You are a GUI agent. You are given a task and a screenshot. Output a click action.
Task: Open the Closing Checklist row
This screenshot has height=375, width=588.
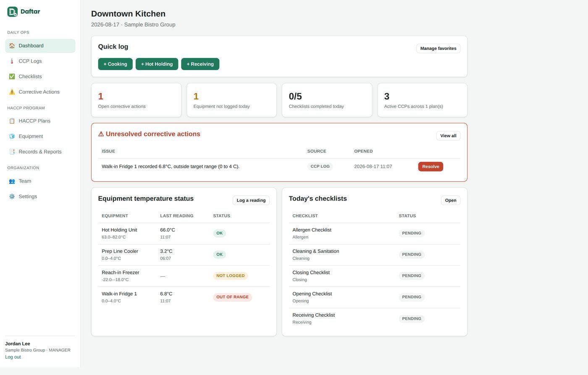[x=375, y=276]
